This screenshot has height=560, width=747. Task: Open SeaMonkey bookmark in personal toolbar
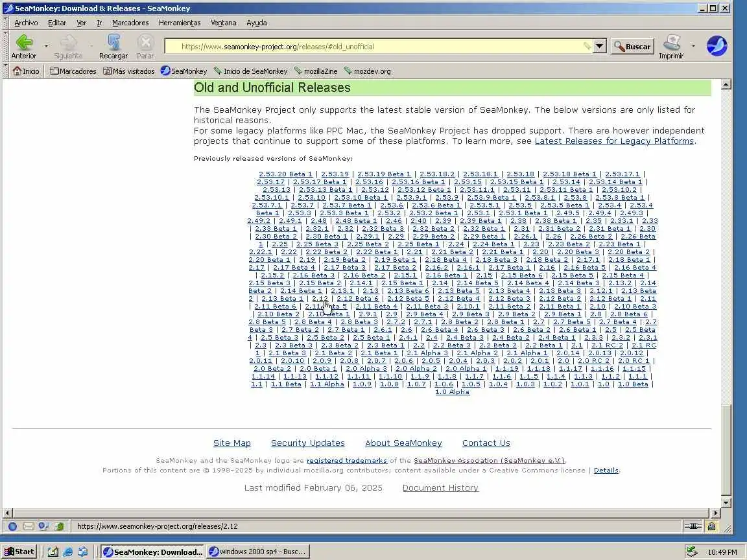click(x=184, y=71)
